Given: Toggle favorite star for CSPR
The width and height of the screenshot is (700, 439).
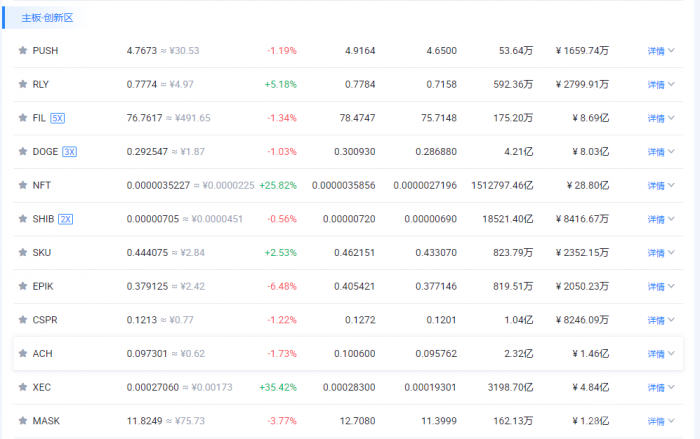Looking at the screenshot, I should coord(23,320).
